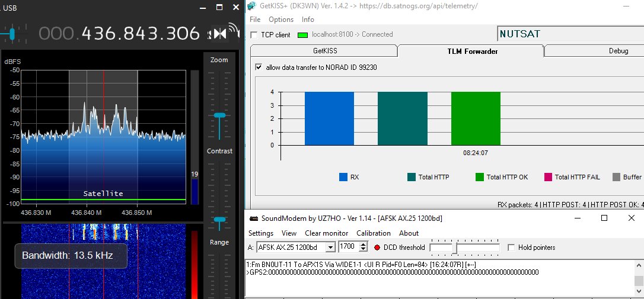Click the SoundModem monitor scrollbar thumb

tap(639, 281)
